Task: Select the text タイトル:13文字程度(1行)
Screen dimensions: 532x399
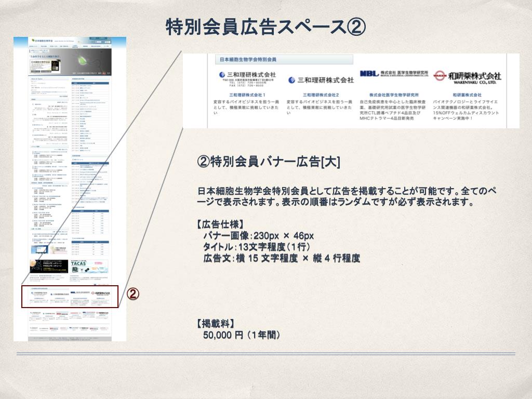Action: tap(256, 247)
